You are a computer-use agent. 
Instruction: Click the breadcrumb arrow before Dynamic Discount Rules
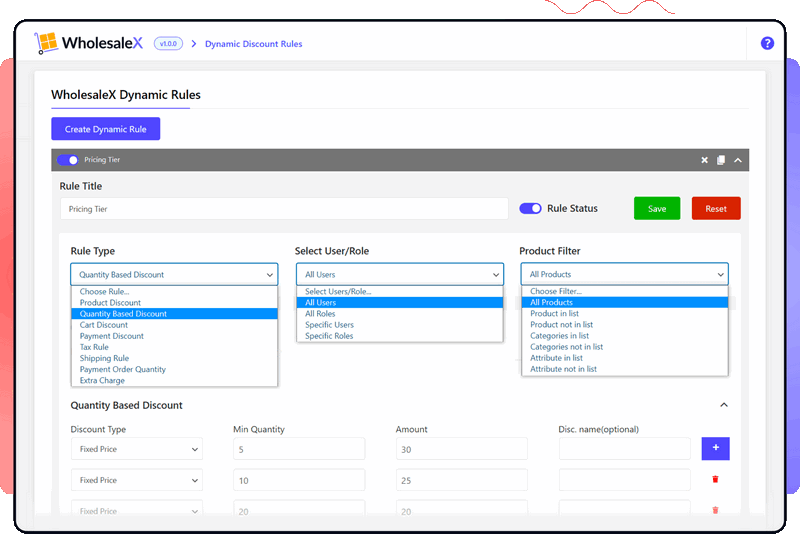pyautogui.click(x=193, y=44)
